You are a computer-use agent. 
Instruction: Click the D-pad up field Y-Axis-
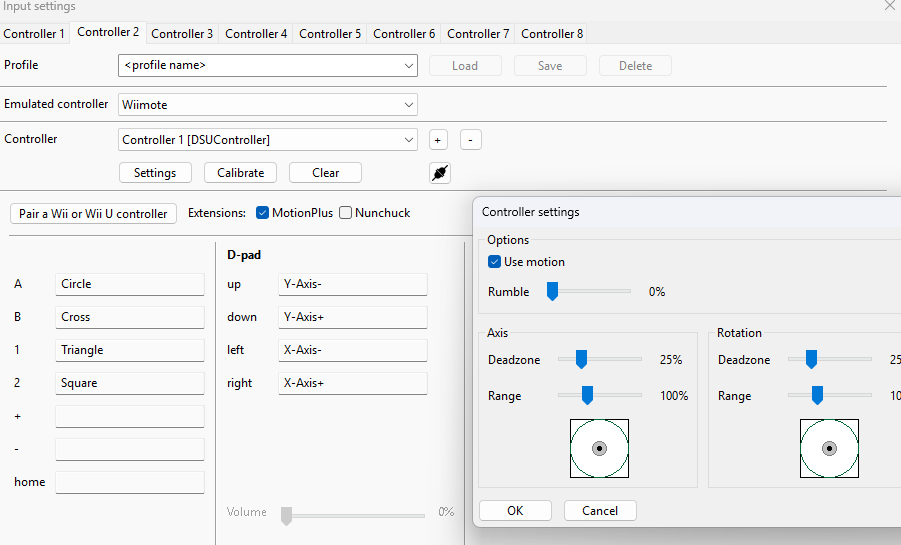point(353,284)
